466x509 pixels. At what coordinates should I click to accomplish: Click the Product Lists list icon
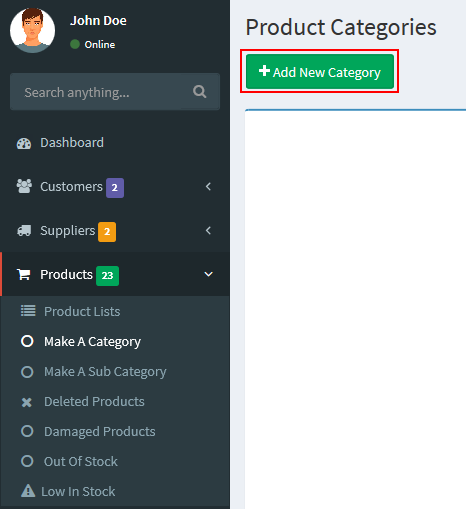click(28, 311)
